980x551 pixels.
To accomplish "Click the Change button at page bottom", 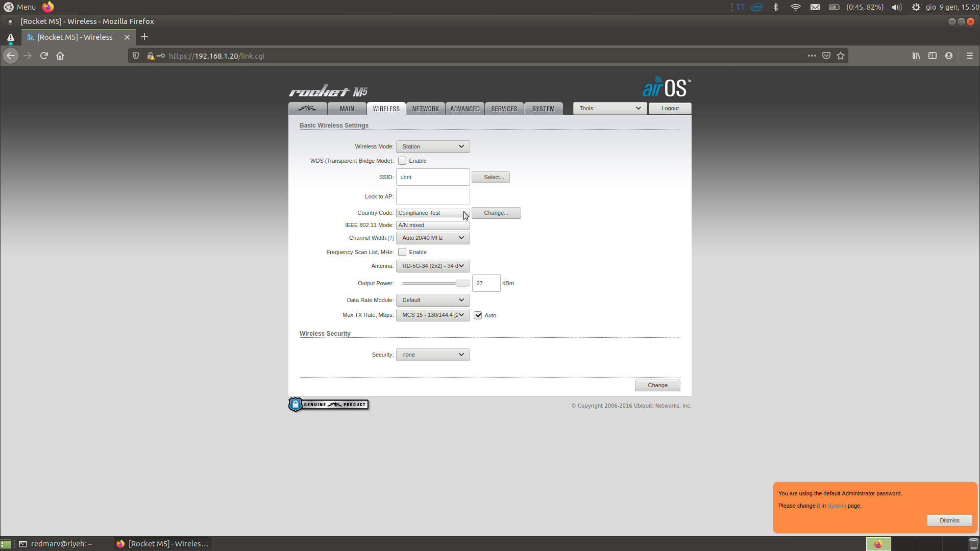I will [657, 385].
